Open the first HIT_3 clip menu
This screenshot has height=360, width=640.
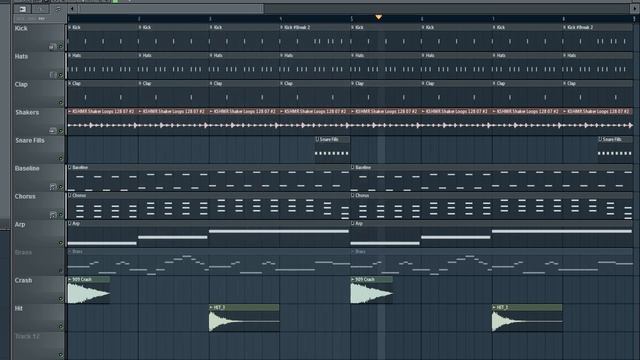pyautogui.click(x=211, y=307)
